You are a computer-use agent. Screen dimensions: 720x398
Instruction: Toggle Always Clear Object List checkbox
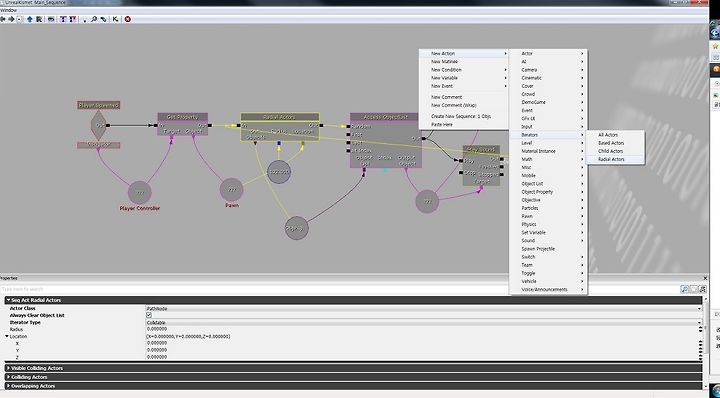pyautogui.click(x=149, y=315)
